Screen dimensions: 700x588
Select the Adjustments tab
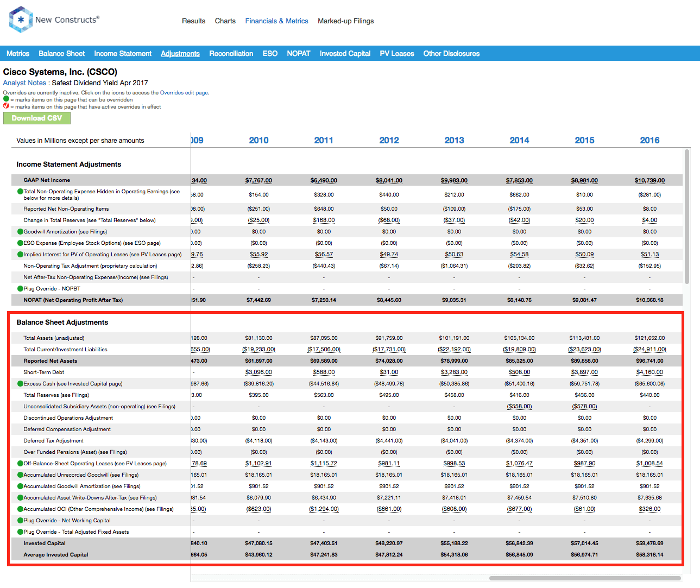(180, 54)
